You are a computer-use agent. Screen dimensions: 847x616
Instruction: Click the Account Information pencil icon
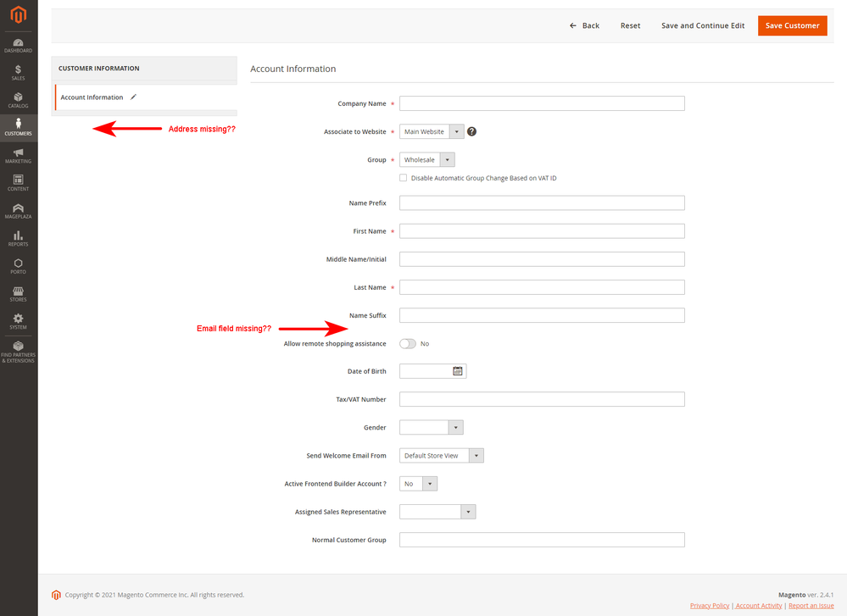(133, 97)
